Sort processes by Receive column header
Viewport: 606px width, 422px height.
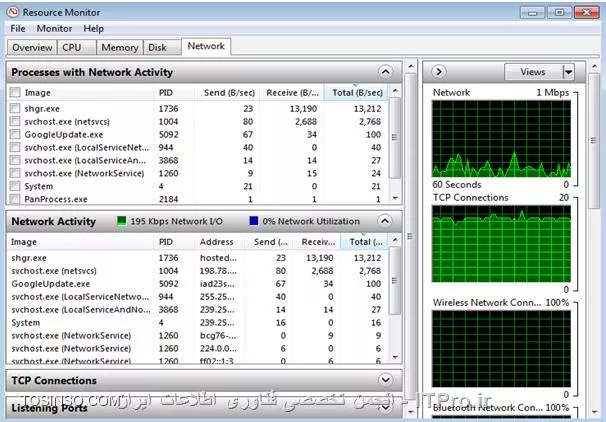click(292, 93)
